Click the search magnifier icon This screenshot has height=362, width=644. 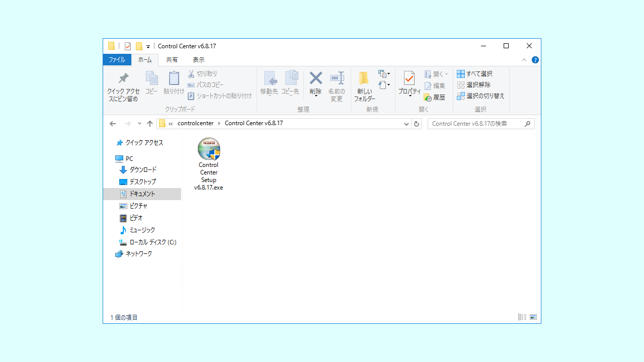pyautogui.click(x=528, y=124)
